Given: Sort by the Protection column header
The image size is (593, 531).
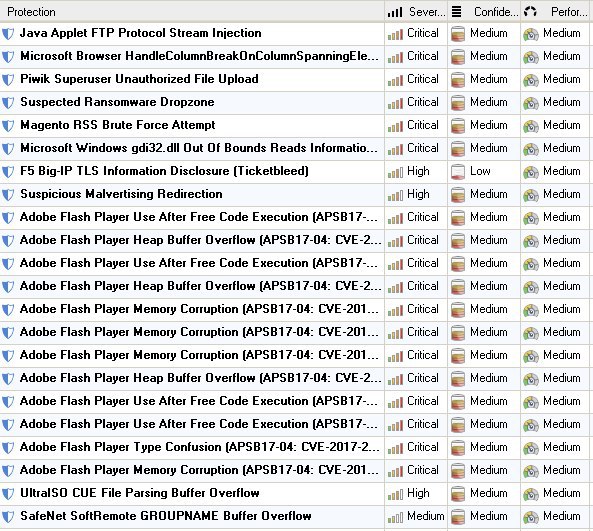Looking at the screenshot, I should [x=192, y=12].
